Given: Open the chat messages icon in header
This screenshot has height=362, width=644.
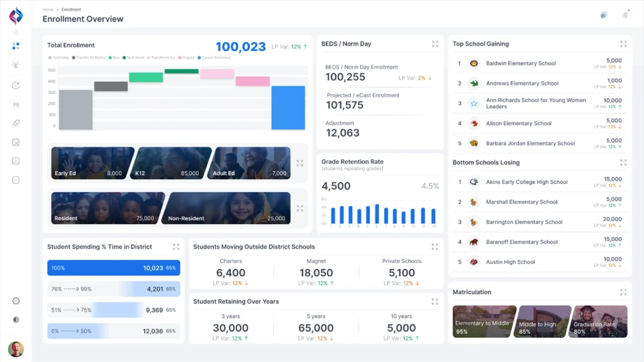Looking at the screenshot, I should pos(604,15).
